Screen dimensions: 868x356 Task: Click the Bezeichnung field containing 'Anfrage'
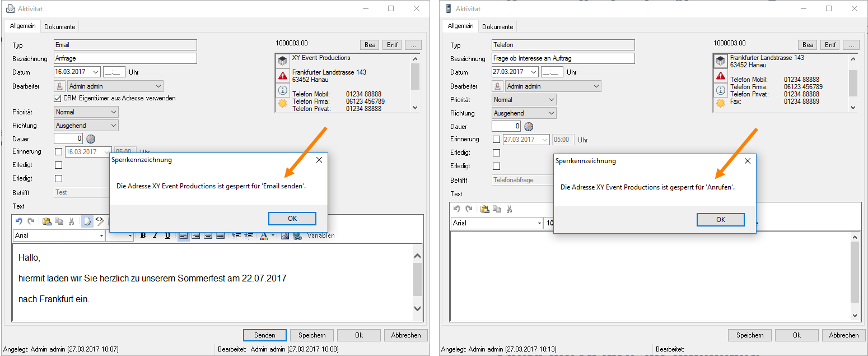(125, 58)
